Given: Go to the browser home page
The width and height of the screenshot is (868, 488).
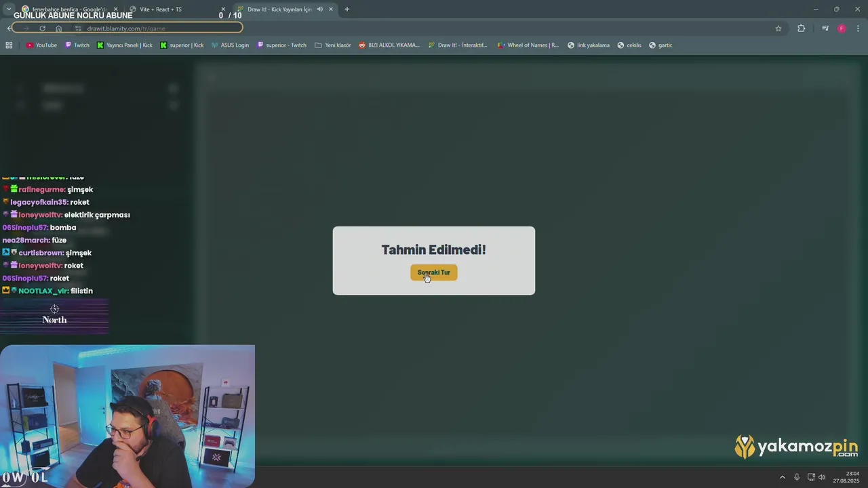Looking at the screenshot, I should click(59, 28).
